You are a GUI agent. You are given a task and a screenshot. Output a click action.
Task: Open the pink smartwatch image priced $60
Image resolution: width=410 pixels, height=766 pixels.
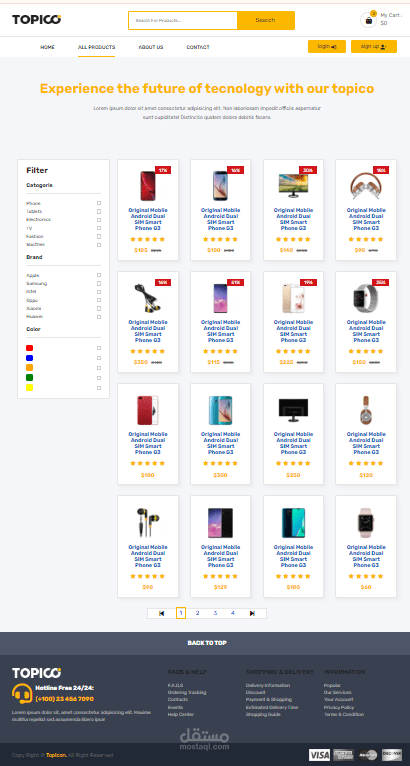point(366,523)
